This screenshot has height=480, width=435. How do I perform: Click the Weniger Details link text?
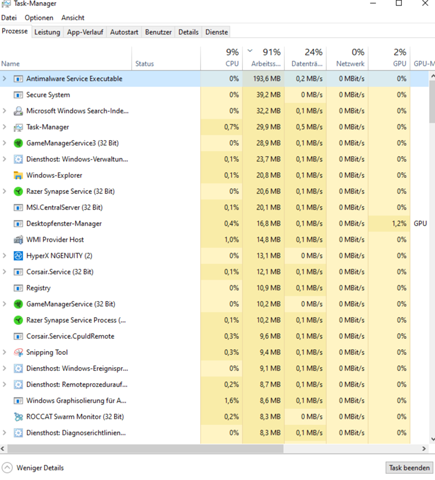click(x=40, y=468)
